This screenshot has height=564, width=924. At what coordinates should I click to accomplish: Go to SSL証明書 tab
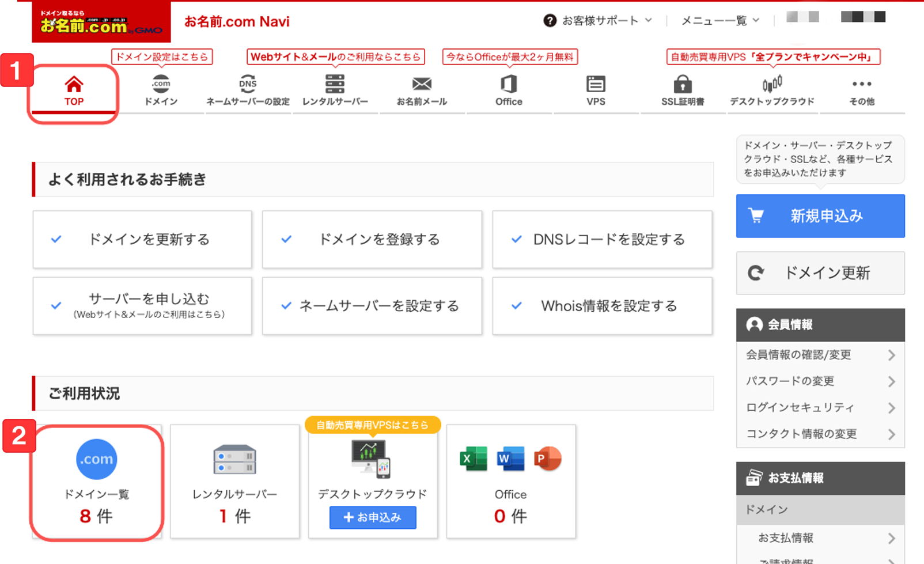point(683,91)
